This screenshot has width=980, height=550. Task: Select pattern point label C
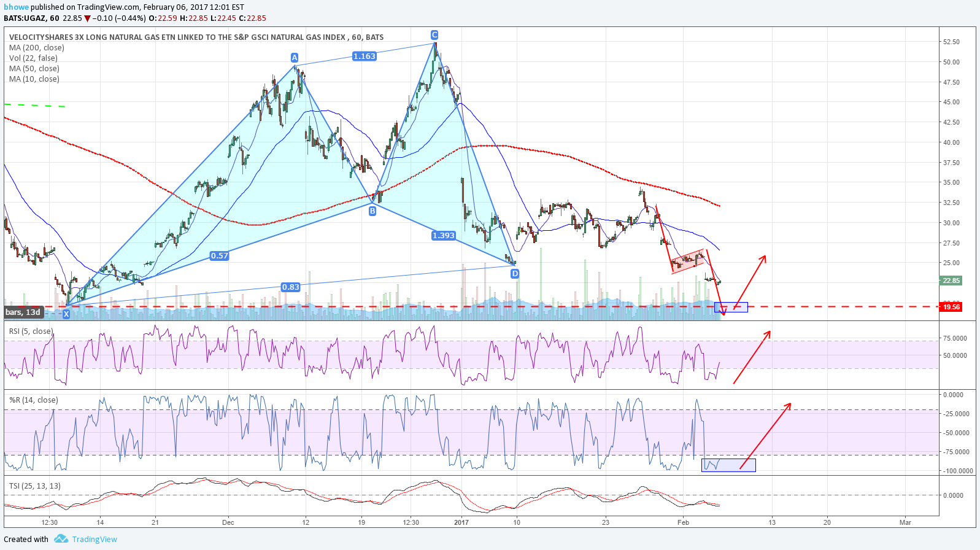[434, 35]
